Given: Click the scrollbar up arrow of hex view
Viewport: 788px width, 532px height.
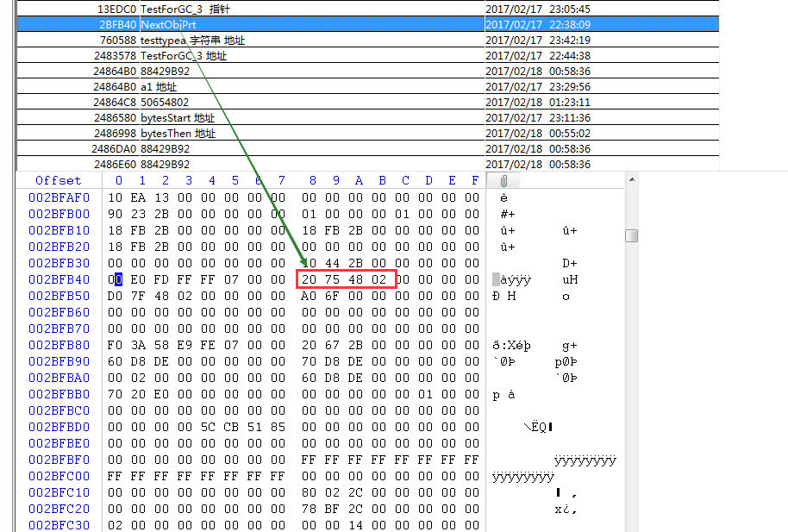Looking at the screenshot, I should (x=632, y=179).
